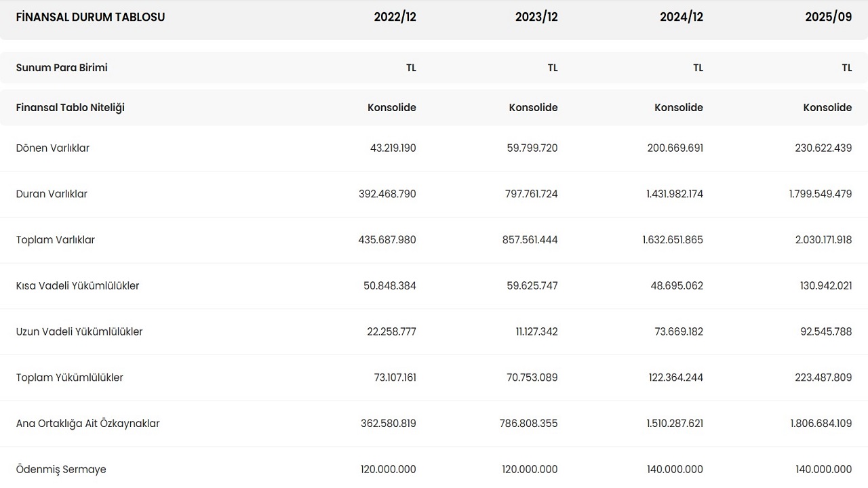Click the Toplam Yükümlülükler row label

tap(70, 378)
